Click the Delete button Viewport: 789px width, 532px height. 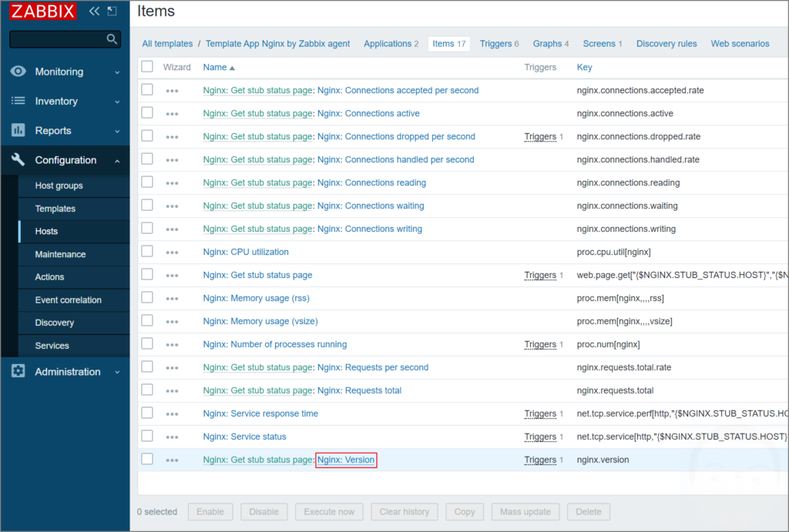(588, 512)
